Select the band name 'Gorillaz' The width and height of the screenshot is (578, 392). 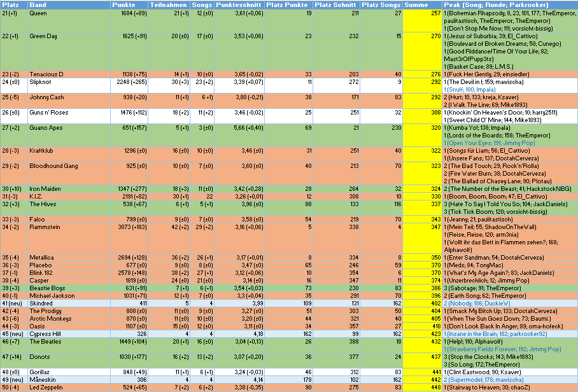point(39,372)
